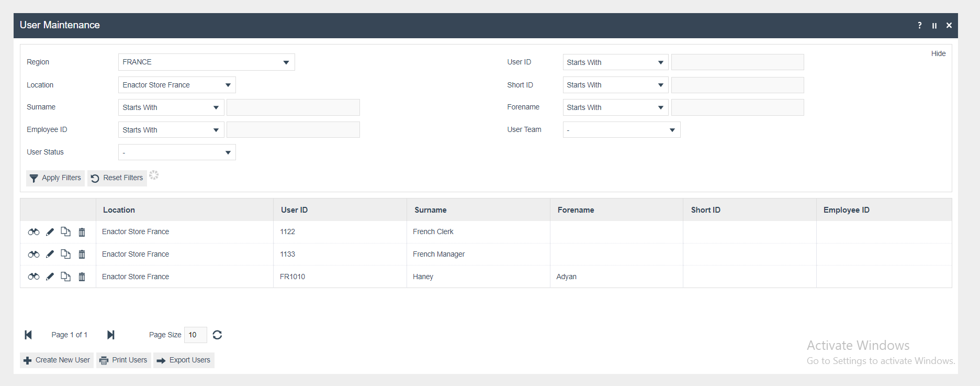This screenshot has width=980, height=386.
Task: Hide the filter panel
Action: 938,53
